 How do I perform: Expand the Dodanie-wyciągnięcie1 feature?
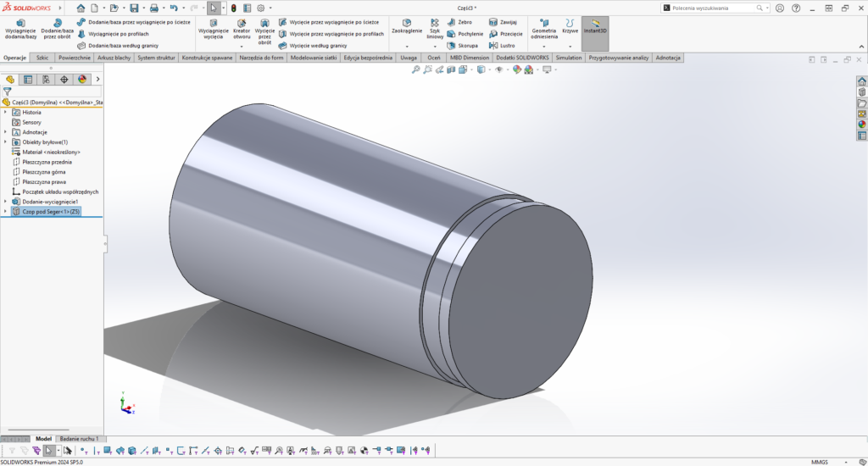pyautogui.click(x=5, y=202)
